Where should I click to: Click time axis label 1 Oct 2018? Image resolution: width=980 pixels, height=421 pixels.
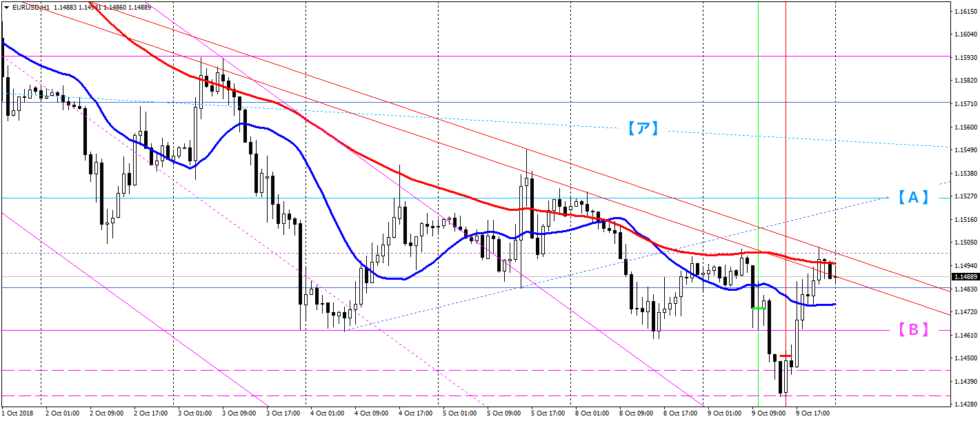[16, 414]
